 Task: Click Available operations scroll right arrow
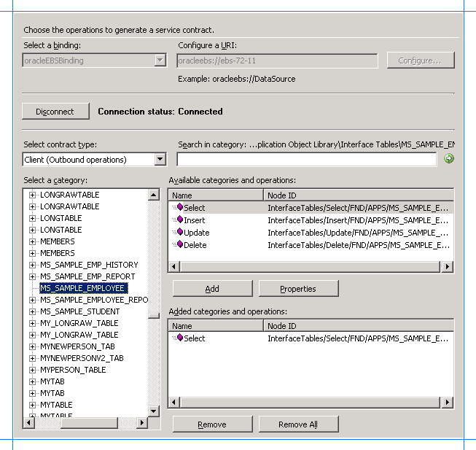447,267
